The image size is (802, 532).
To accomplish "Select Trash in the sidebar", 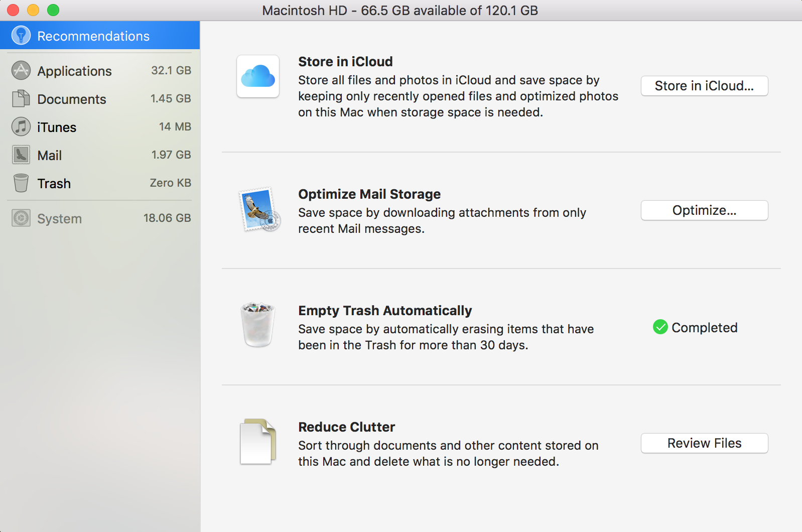I will (100, 183).
